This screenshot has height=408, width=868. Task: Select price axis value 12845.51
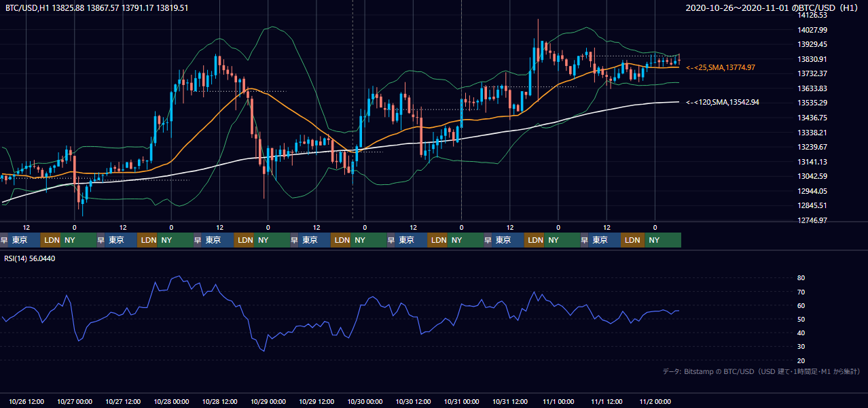point(812,205)
